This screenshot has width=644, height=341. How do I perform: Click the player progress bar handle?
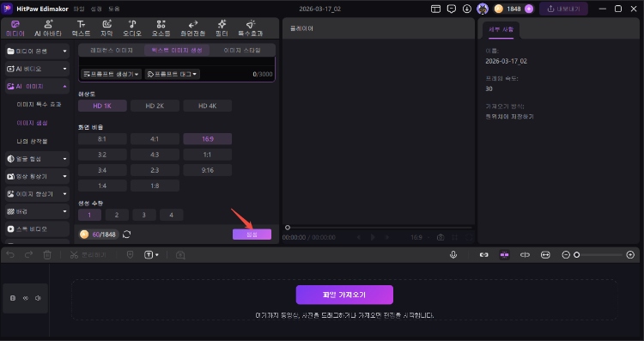(x=288, y=228)
